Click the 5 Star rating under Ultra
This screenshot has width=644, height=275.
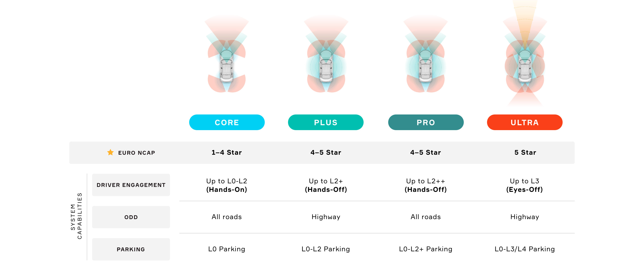point(525,152)
